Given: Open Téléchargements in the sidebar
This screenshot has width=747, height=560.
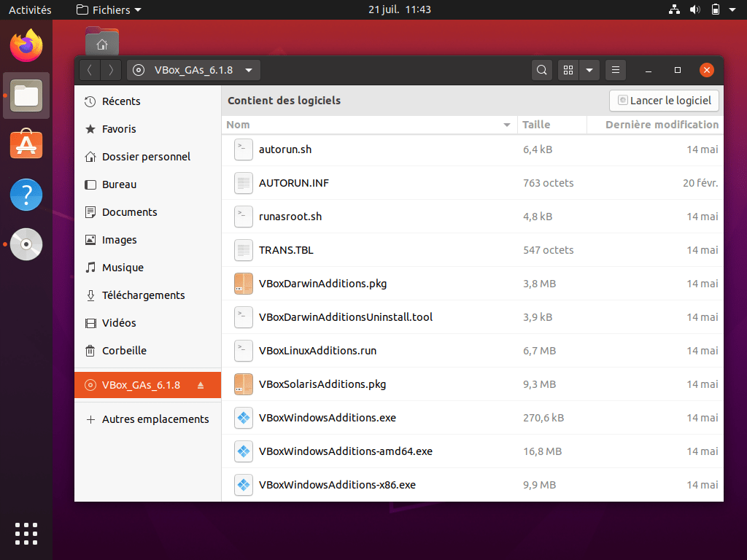Looking at the screenshot, I should 147,295.
